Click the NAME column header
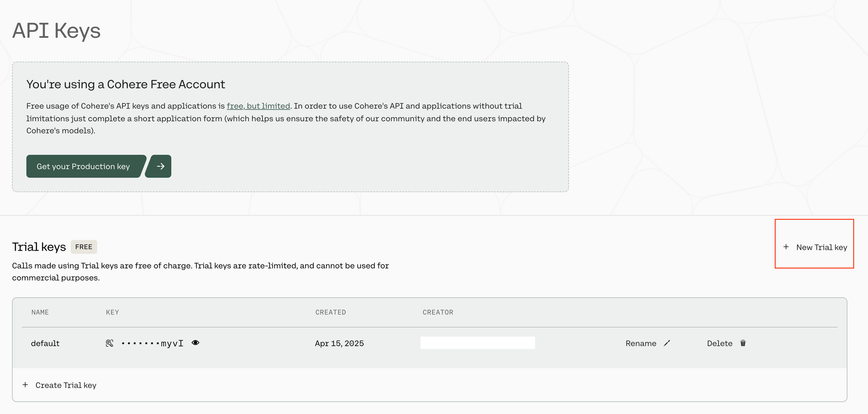Image resolution: width=868 pixels, height=414 pixels. 40,312
